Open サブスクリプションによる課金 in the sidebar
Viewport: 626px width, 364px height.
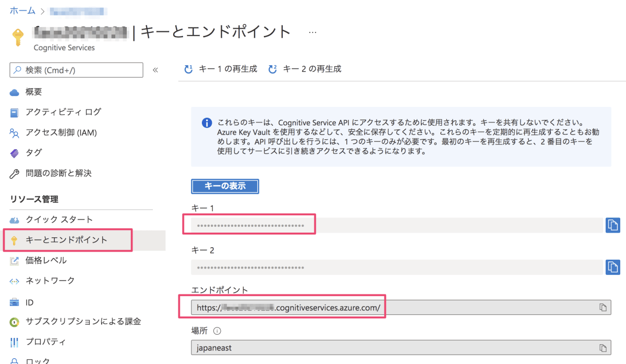[x=83, y=321]
